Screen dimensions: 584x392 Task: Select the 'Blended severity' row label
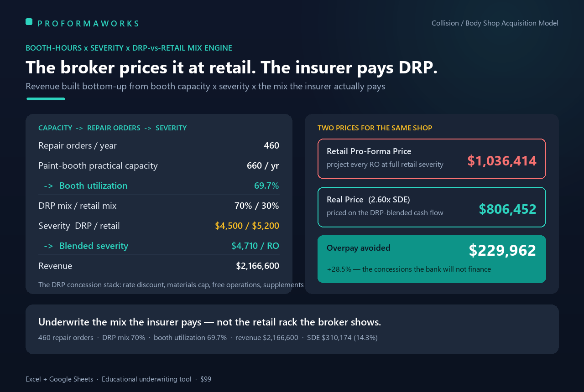pos(94,246)
